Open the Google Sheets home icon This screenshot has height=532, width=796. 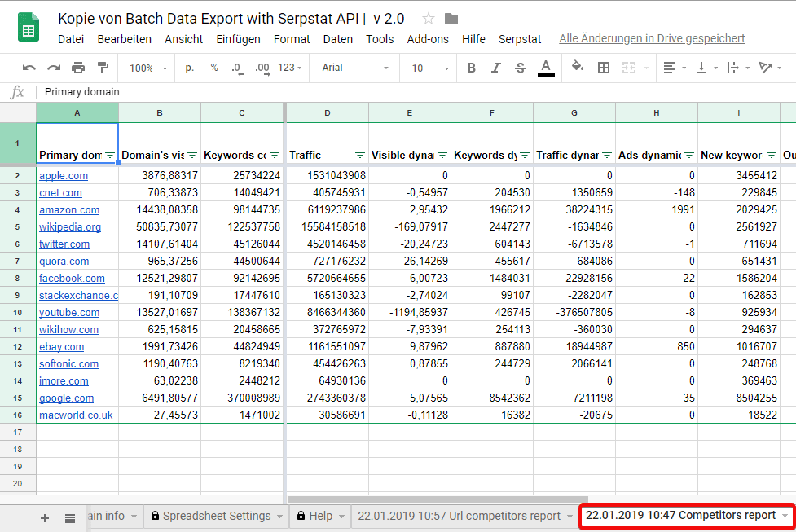pos(29,26)
